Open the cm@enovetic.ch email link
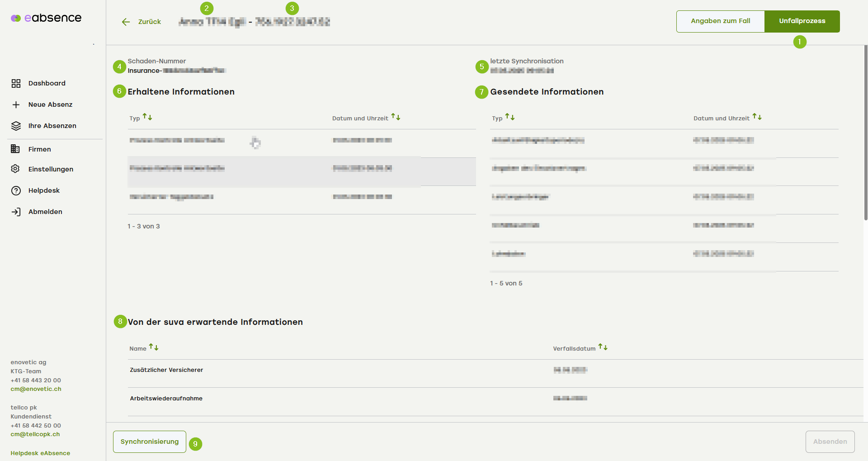 click(x=36, y=389)
